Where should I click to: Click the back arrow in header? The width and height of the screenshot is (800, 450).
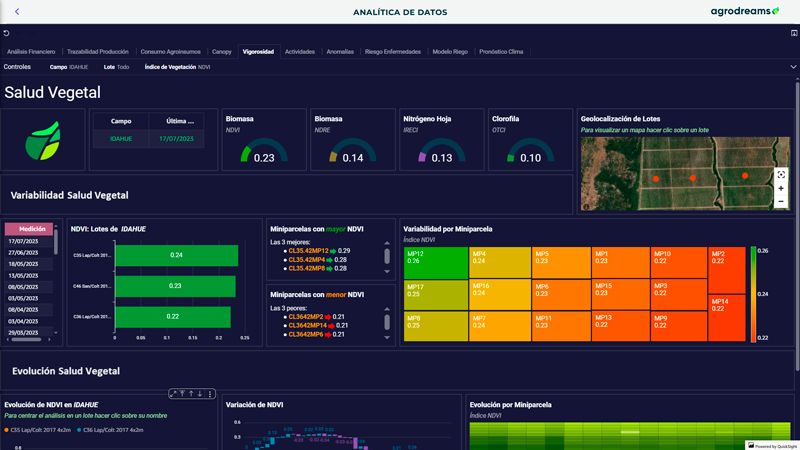[17, 11]
